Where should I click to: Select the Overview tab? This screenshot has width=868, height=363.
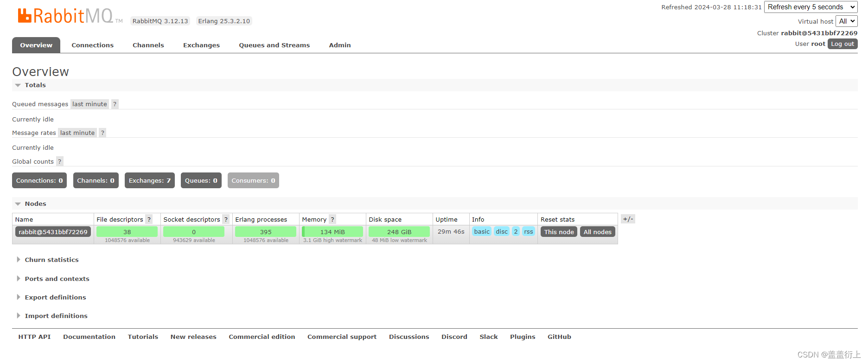tap(36, 45)
